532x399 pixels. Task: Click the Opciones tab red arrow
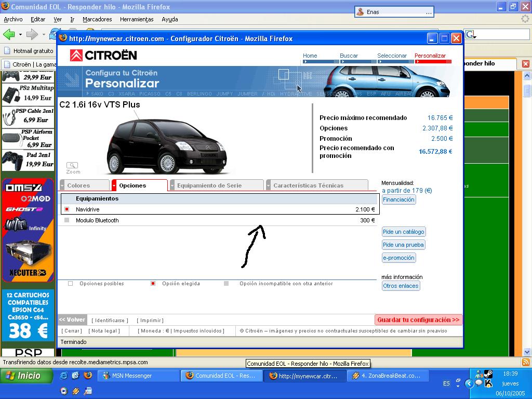[114, 185]
